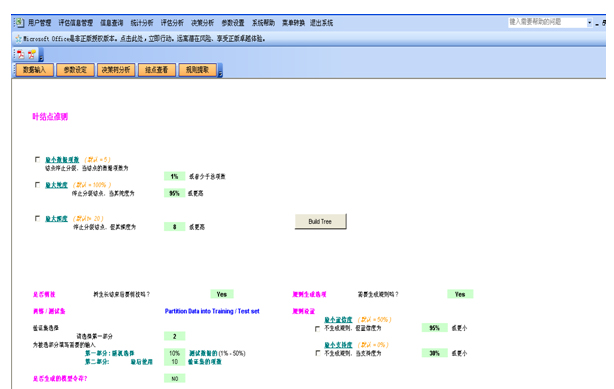Open the 用户管理 menu
The height and width of the screenshot is (389, 614).
point(40,23)
